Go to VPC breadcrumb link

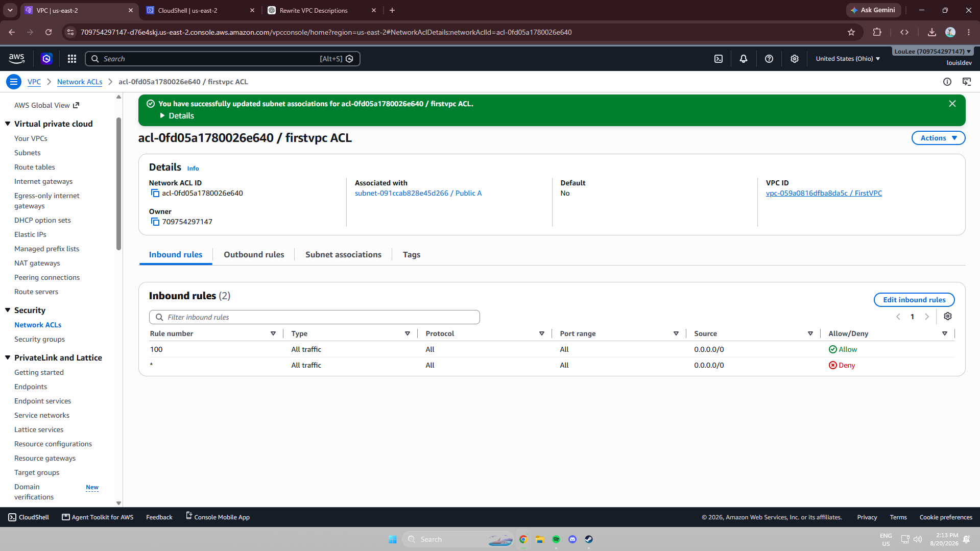(34, 82)
